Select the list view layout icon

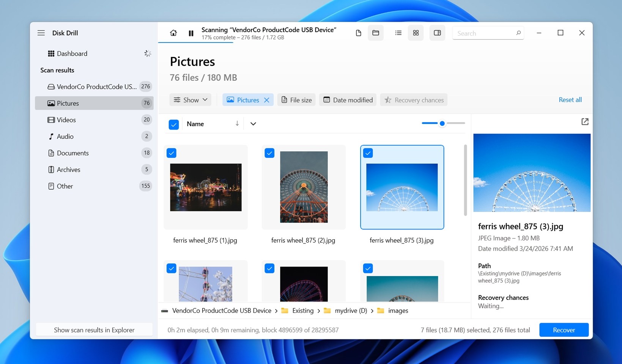[398, 33]
